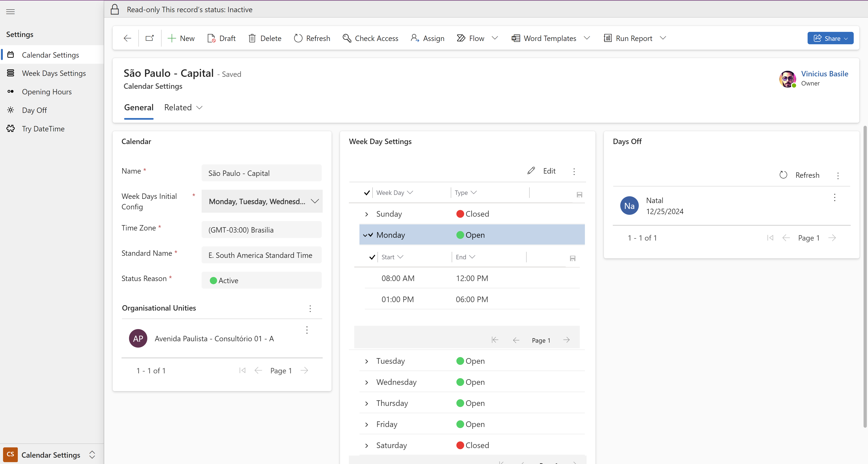Image resolution: width=868 pixels, height=464 pixels.
Task: Toggle Monday row selection checkmark
Action: click(x=371, y=235)
